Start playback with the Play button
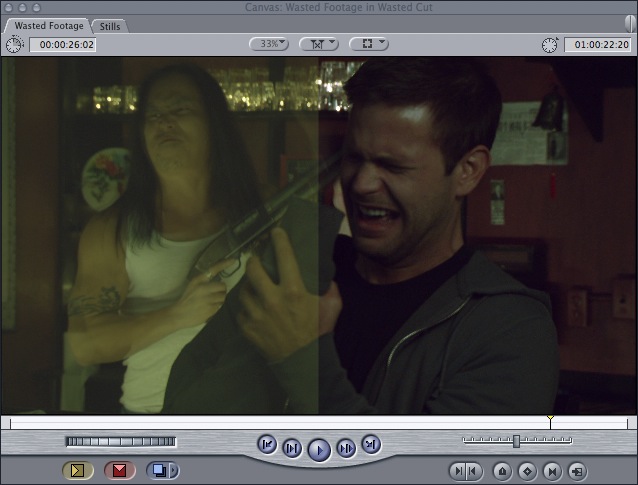This screenshot has height=485, width=638. [x=319, y=450]
